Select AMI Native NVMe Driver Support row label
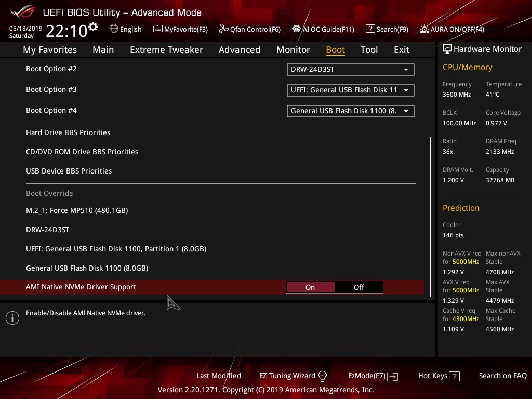This screenshot has width=532, height=399. 81,287
